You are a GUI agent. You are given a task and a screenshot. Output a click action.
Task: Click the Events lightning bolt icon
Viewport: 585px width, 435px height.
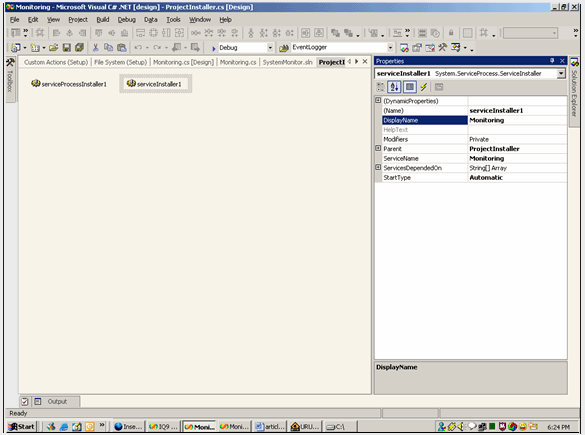click(x=423, y=87)
